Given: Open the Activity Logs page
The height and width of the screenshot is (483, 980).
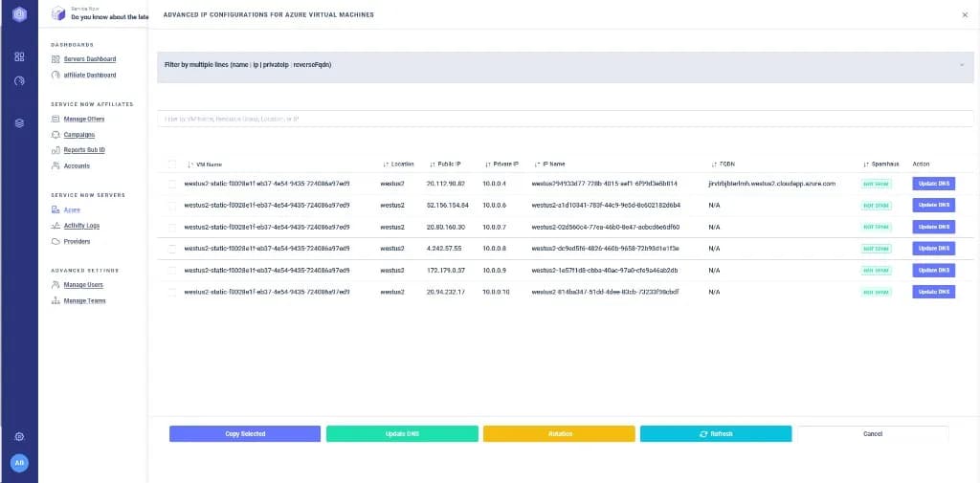Looking at the screenshot, I should [x=81, y=226].
